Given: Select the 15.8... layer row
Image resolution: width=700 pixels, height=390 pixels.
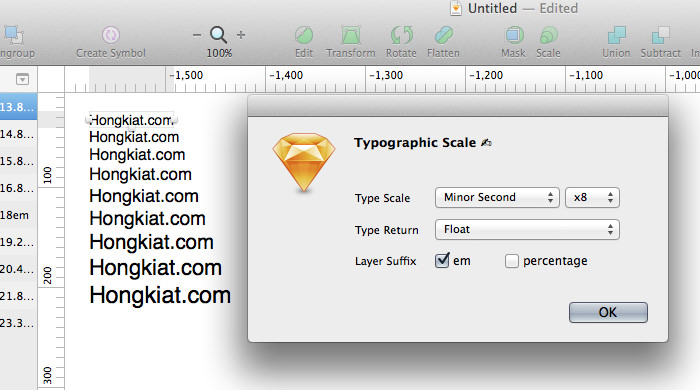Looking at the screenshot, I should (x=19, y=161).
